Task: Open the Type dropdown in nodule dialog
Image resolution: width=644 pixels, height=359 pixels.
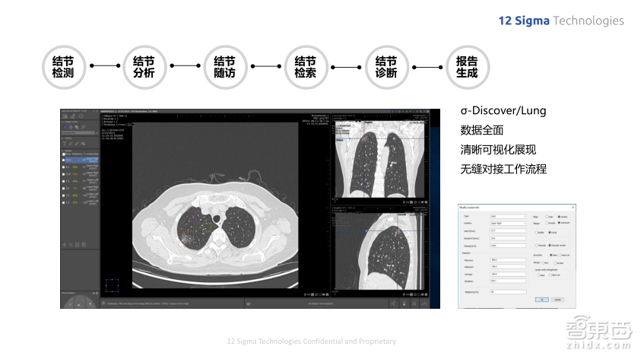Action: [507, 216]
